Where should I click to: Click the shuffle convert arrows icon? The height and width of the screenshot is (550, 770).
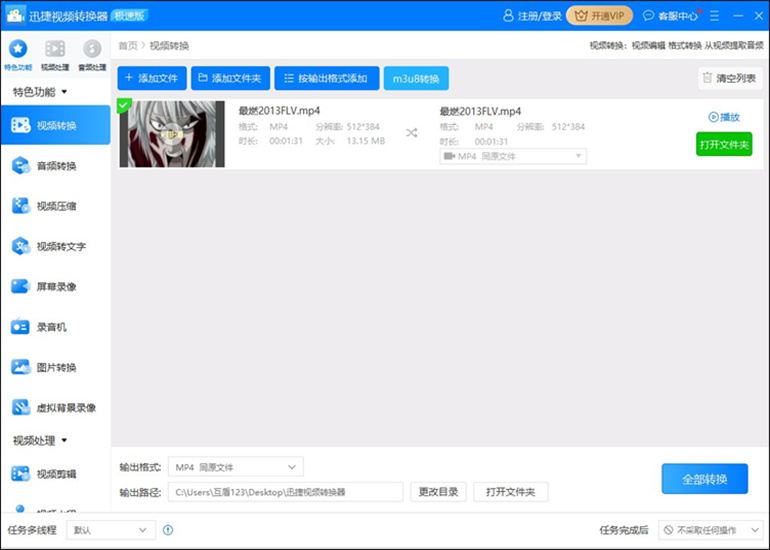click(412, 133)
